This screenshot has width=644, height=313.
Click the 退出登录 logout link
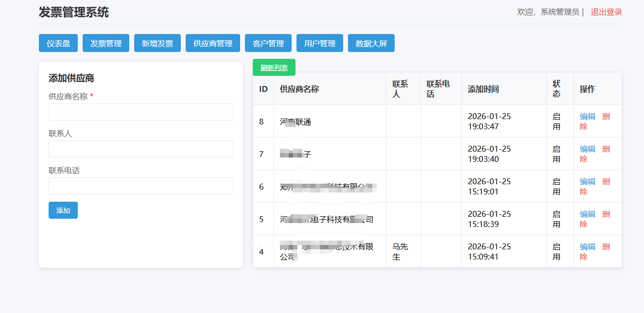[x=606, y=12]
